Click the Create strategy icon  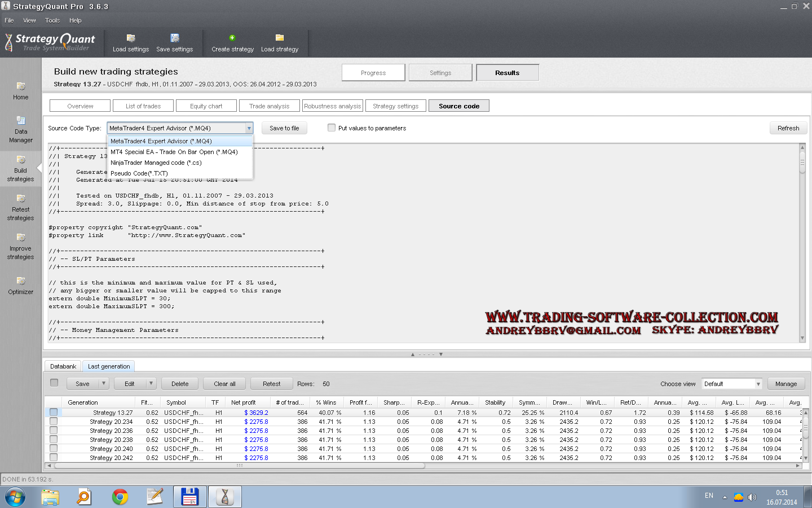[x=232, y=38]
